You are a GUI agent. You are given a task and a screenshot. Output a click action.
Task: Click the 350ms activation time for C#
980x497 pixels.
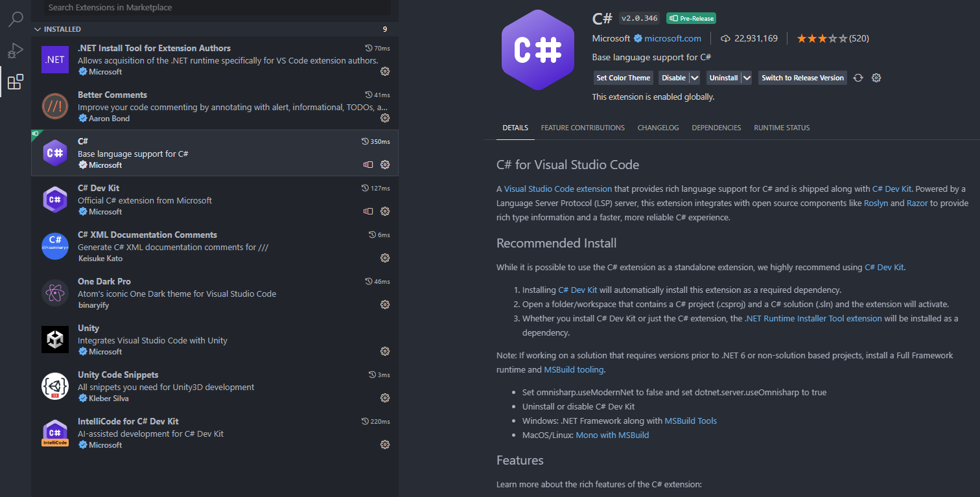[376, 142]
